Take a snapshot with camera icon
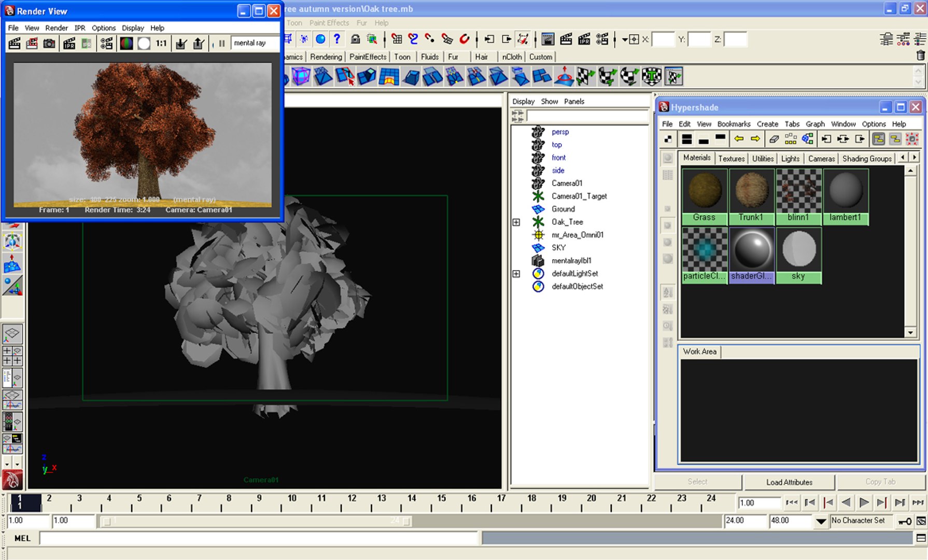 click(49, 44)
